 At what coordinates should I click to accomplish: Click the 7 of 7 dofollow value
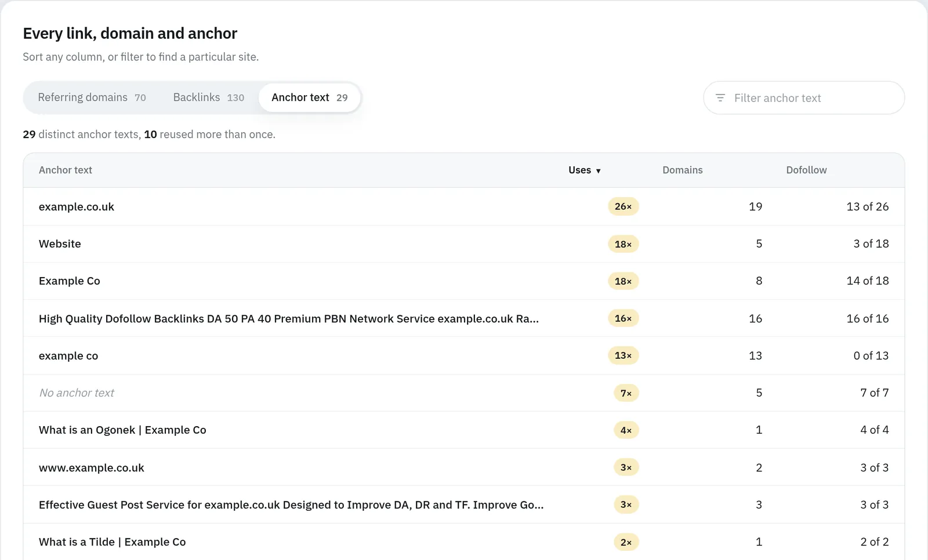click(x=875, y=393)
